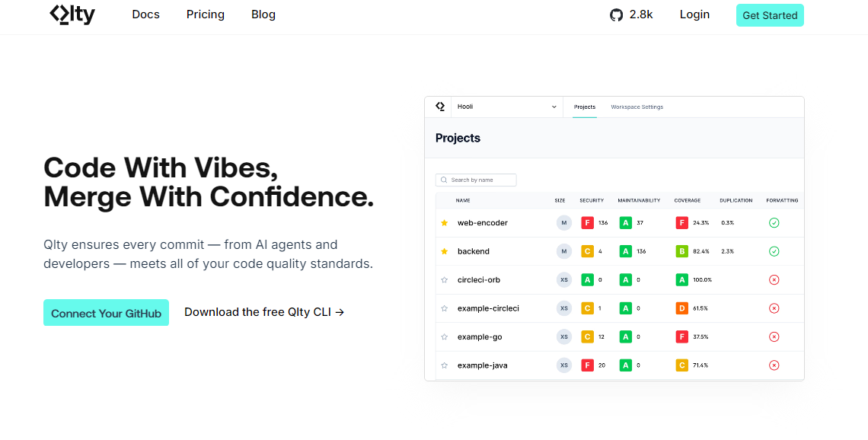Click the Connect Your GitHub button
Image resolution: width=868 pixels, height=440 pixels.
pyautogui.click(x=106, y=313)
